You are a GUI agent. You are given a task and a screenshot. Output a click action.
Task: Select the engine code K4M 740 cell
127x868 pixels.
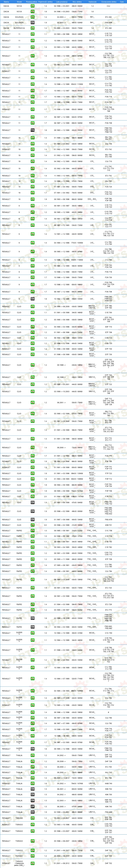[x=108, y=784]
